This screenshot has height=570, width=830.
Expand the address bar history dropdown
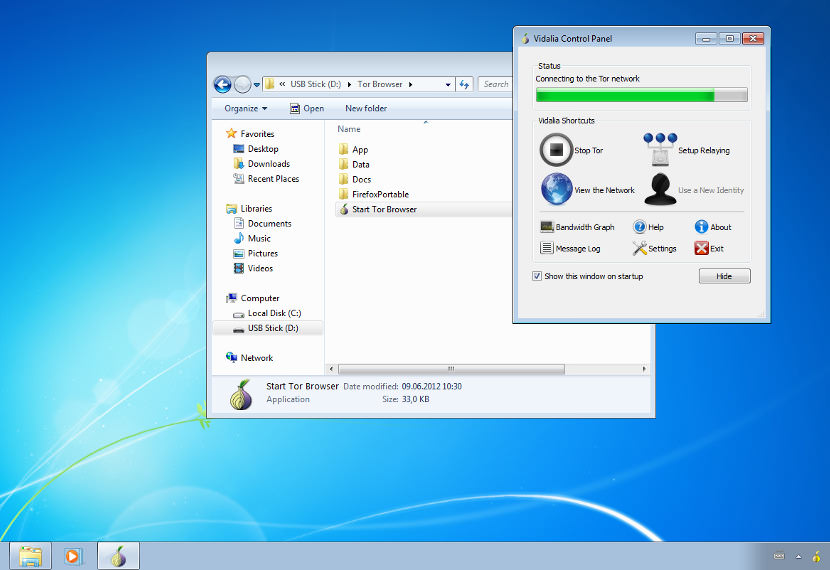click(x=448, y=84)
